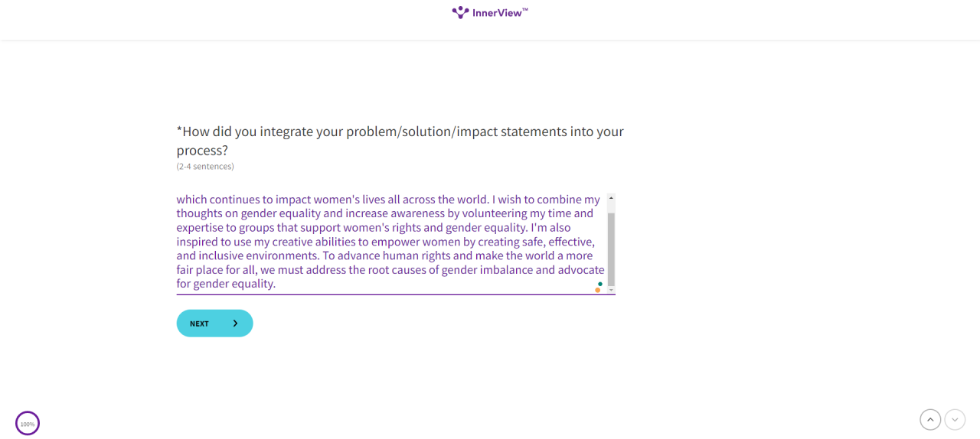This screenshot has width=980, height=439.
Task: Click the orange dot in the answer box
Action: [597, 290]
